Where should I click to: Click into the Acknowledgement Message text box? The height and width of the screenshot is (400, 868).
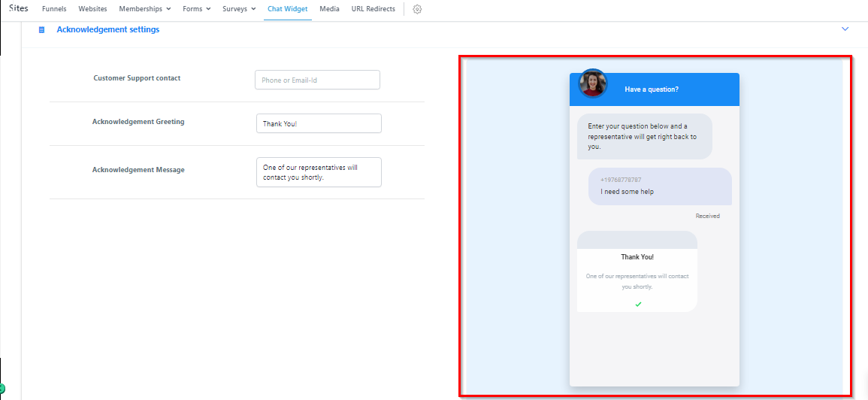(319, 172)
